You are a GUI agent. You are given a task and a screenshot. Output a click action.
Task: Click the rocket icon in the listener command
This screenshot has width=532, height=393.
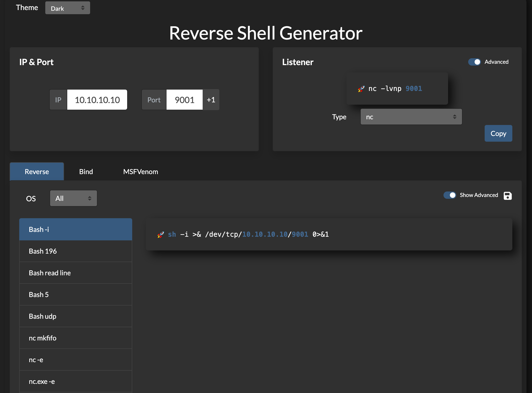tap(361, 89)
